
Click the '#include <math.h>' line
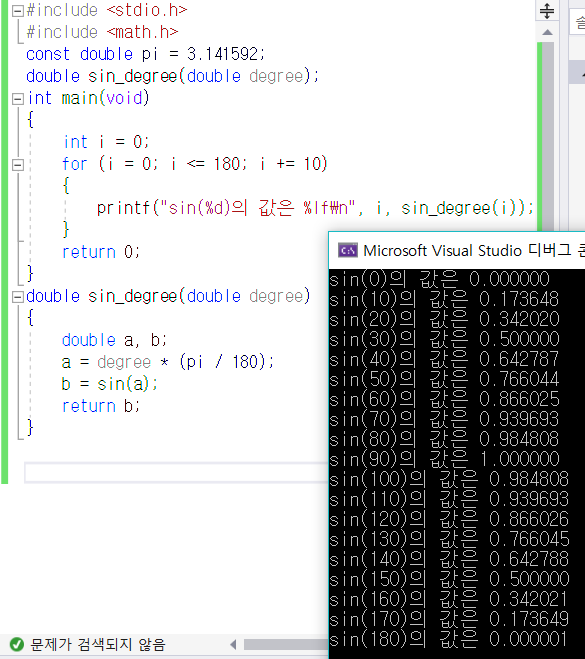[103, 32]
